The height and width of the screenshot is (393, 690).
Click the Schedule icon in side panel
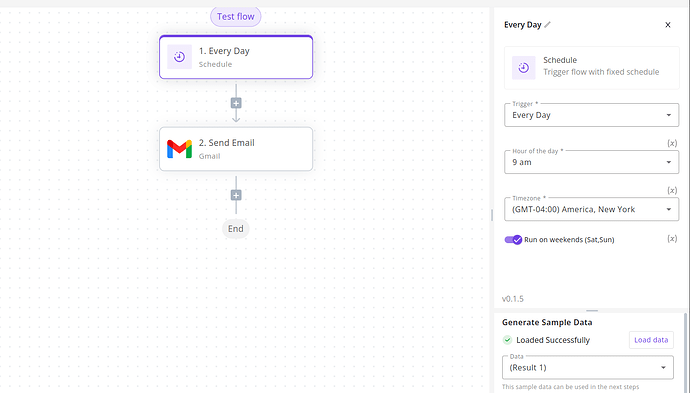tap(524, 68)
